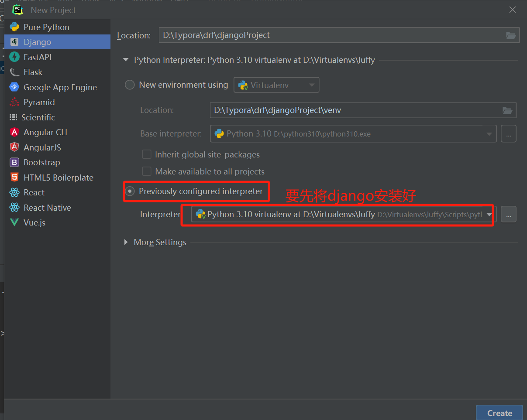Image resolution: width=527 pixels, height=420 pixels.
Task: Check Make available to all projects
Action: tap(147, 171)
